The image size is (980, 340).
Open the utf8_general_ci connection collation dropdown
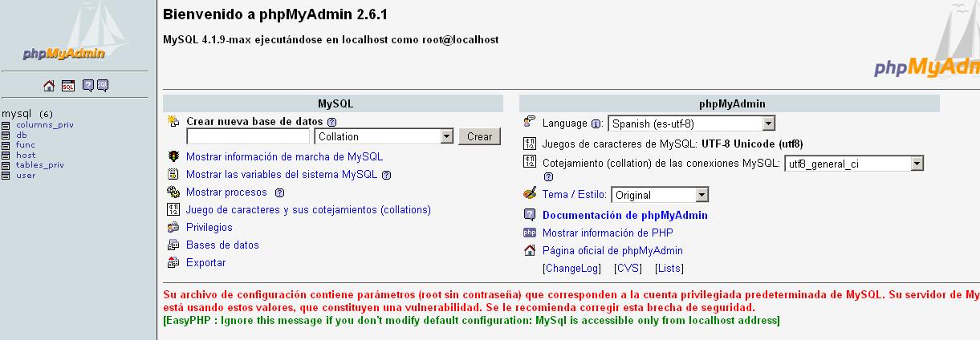[x=854, y=164]
